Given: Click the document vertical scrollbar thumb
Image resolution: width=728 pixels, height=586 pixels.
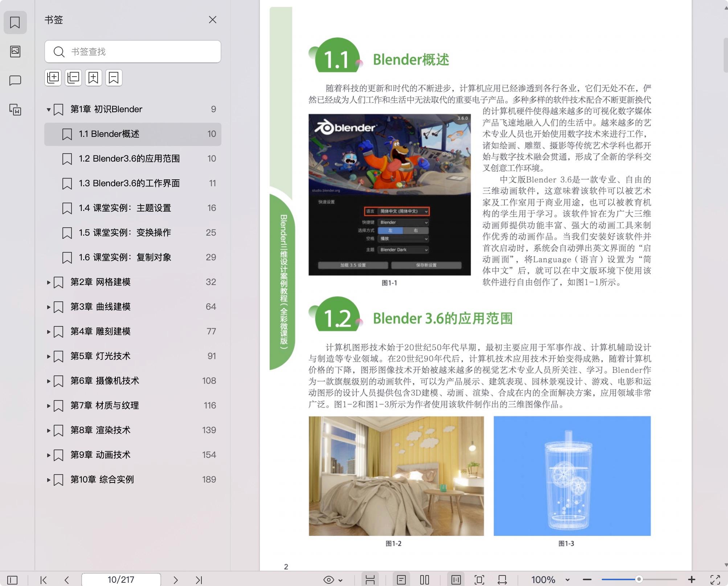Looking at the screenshot, I should click(725, 54).
